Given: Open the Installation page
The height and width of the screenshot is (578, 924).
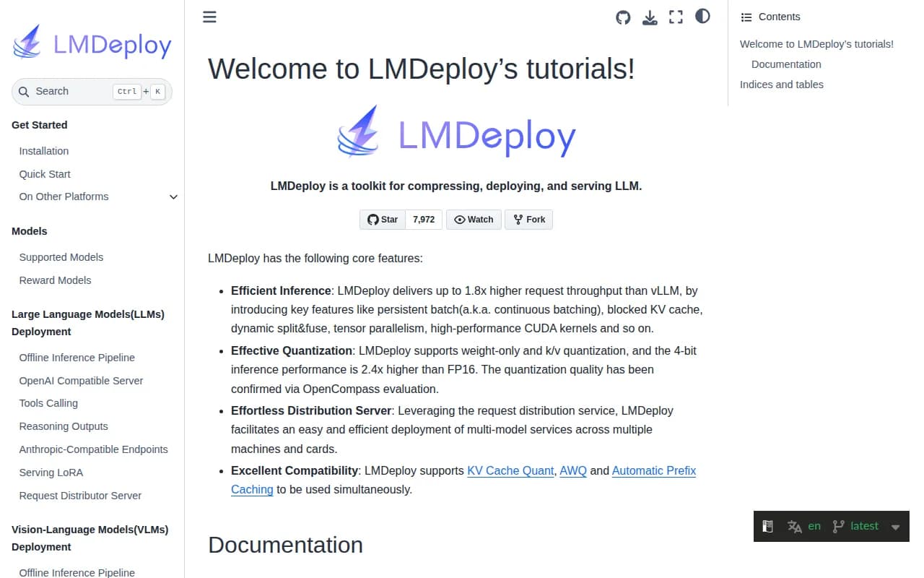Looking at the screenshot, I should click(44, 151).
